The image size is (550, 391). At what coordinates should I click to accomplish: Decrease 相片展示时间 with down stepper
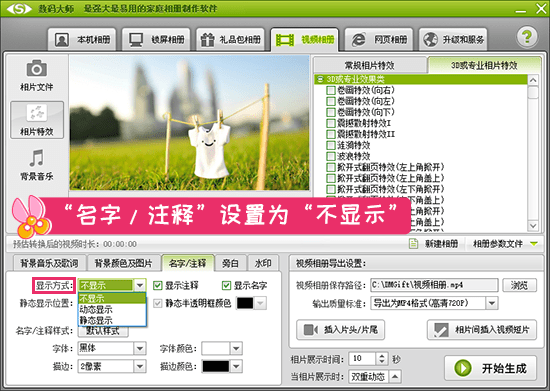382,362
